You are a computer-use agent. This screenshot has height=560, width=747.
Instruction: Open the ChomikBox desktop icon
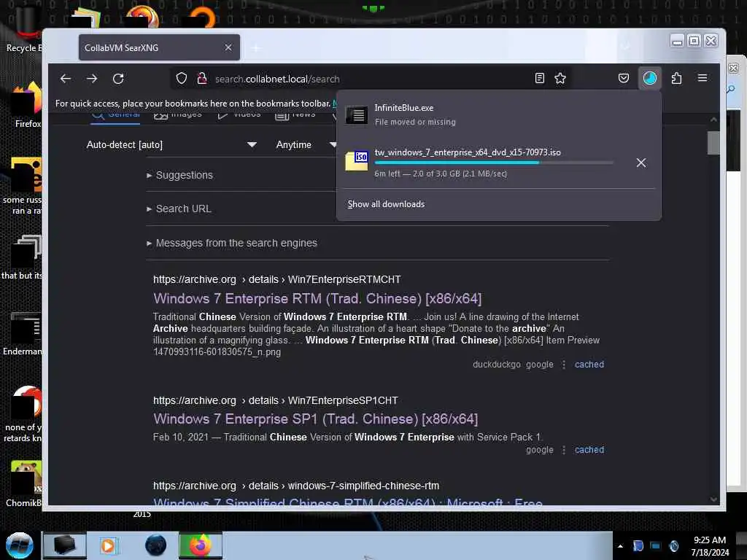pos(23,483)
